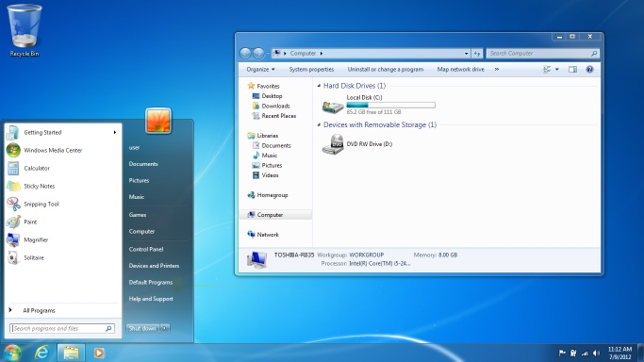This screenshot has height=362, width=644.
Task: Click Search programs and files box
Action: [x=62, y=328]
